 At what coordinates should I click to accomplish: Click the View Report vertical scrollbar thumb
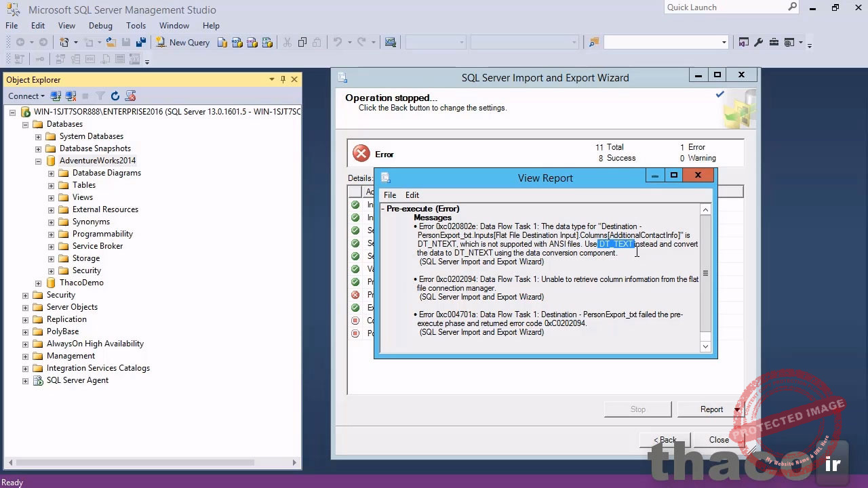tap(705, 273)
